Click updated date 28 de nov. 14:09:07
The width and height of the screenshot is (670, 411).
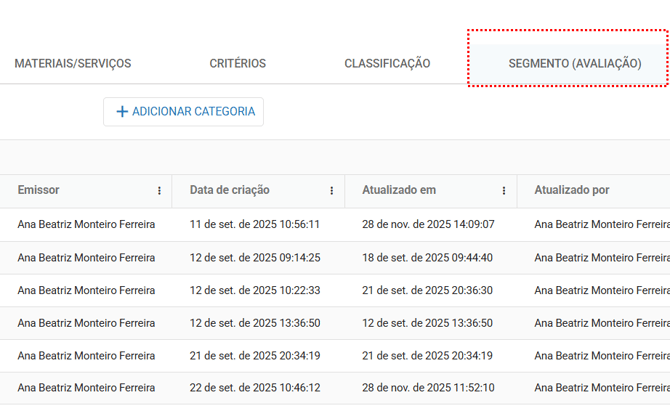point(428,225)
